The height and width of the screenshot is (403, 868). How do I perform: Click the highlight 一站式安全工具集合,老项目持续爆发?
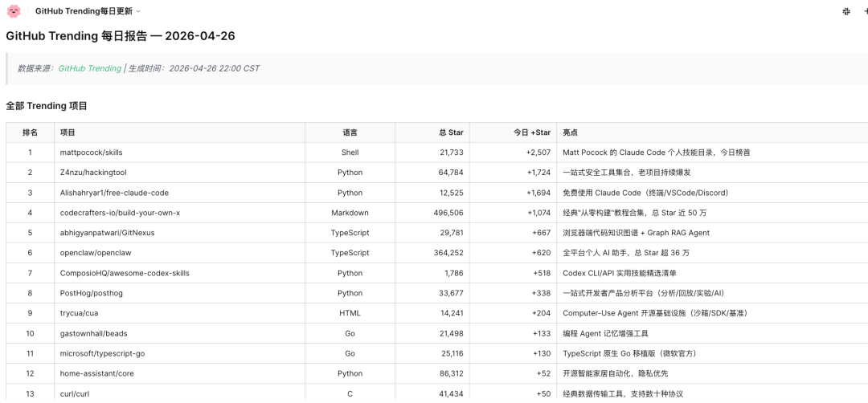627,173
